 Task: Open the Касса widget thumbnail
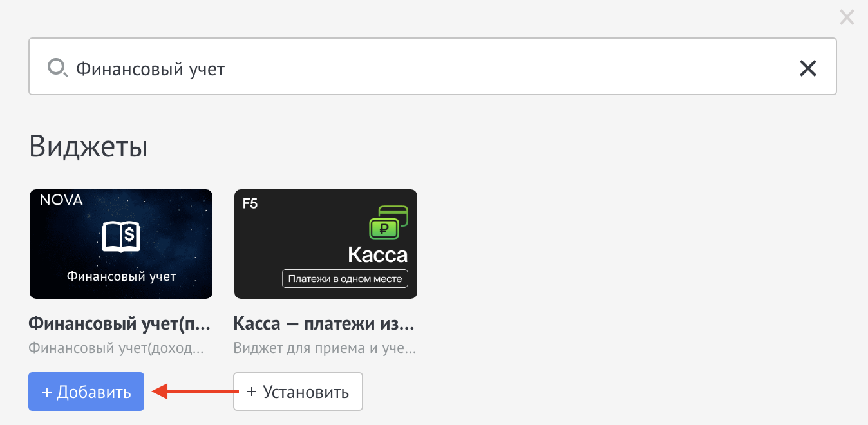click(326, 244)
